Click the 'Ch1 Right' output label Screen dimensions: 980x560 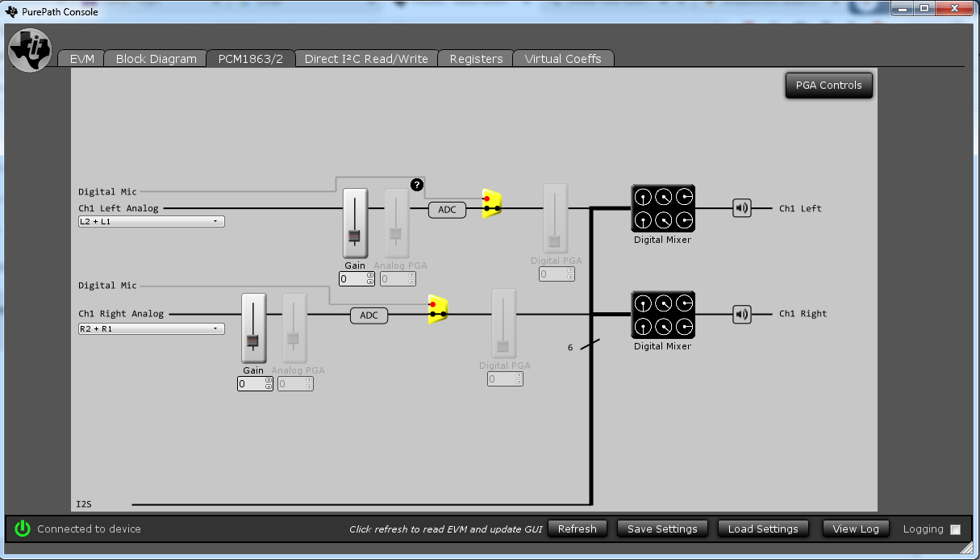pyautogui.click(x=803, y=314)
